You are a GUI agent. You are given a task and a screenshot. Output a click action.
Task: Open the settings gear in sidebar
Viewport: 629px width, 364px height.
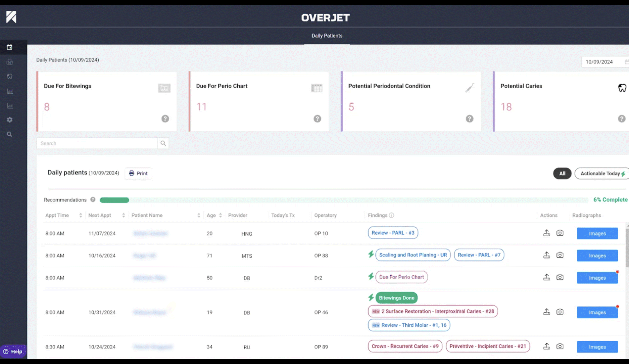tap(10, 120)
